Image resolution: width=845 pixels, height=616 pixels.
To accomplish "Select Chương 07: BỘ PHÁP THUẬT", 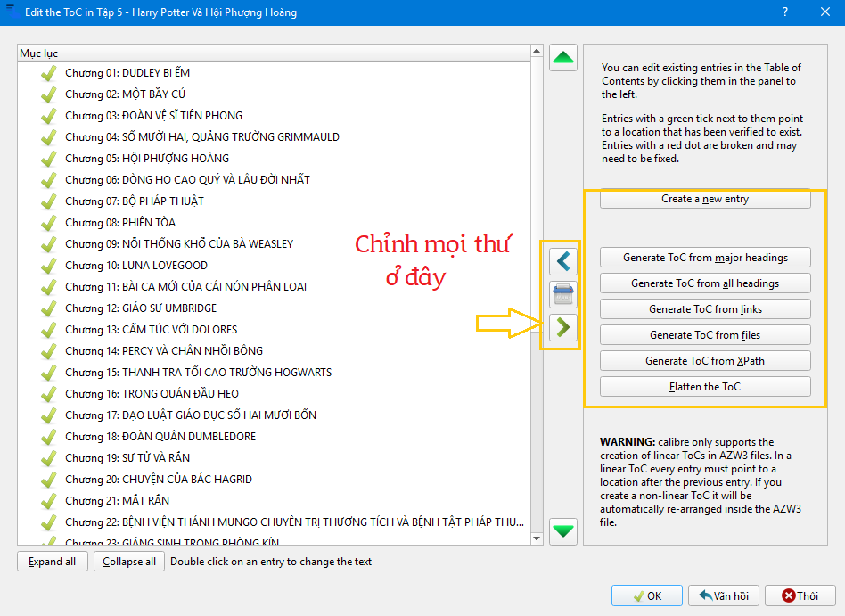I will pyautogui.click(x=135, y=201).
